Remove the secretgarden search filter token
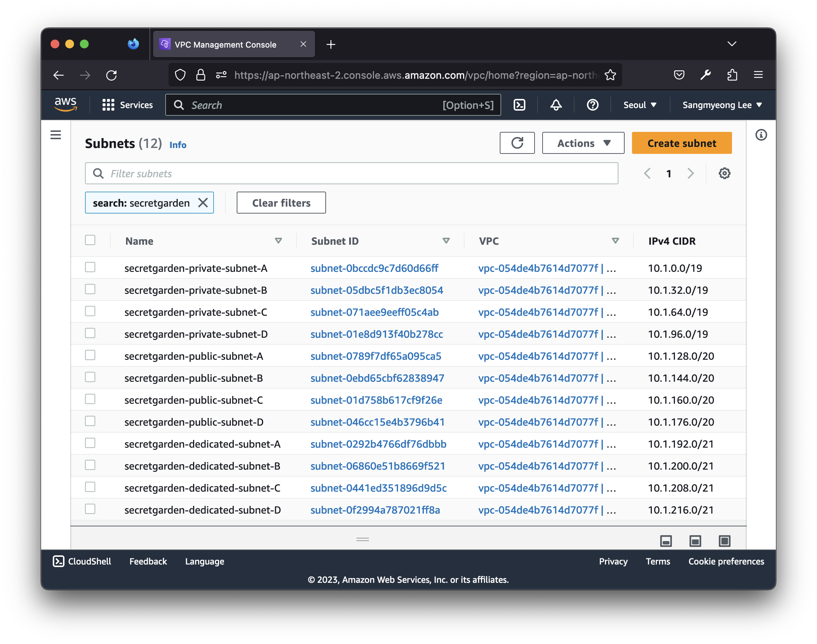 pos(203,203)
